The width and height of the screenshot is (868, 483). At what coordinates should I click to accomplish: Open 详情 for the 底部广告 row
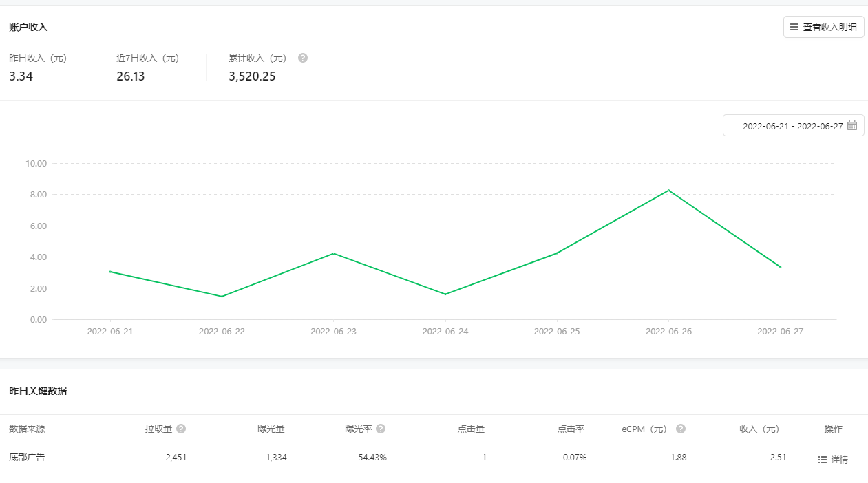click(833, 460)
